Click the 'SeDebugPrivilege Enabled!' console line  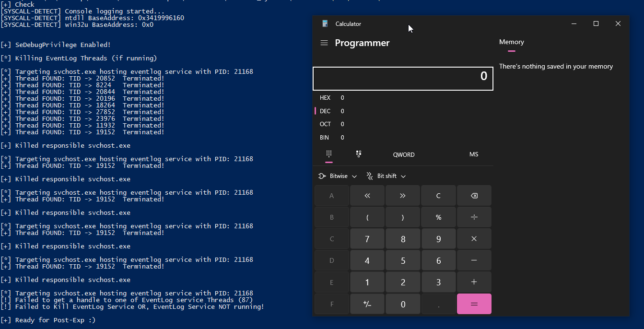[x=56, y=45]
